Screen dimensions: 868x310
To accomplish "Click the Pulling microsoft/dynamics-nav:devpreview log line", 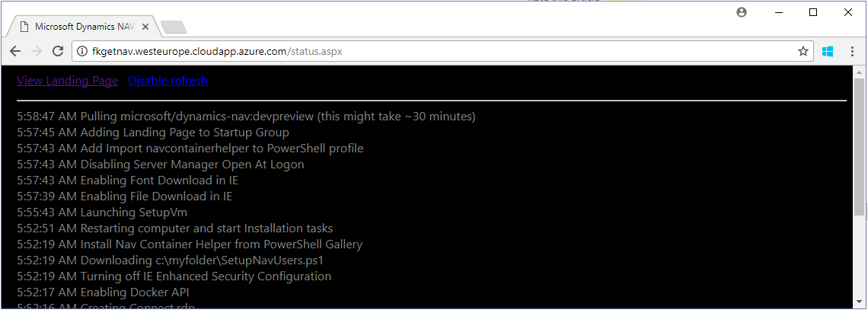I will 246,117.
